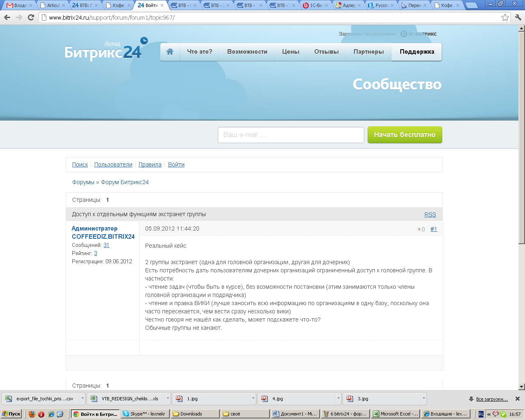Open downloaded file 1.jpg

point(211,399)
